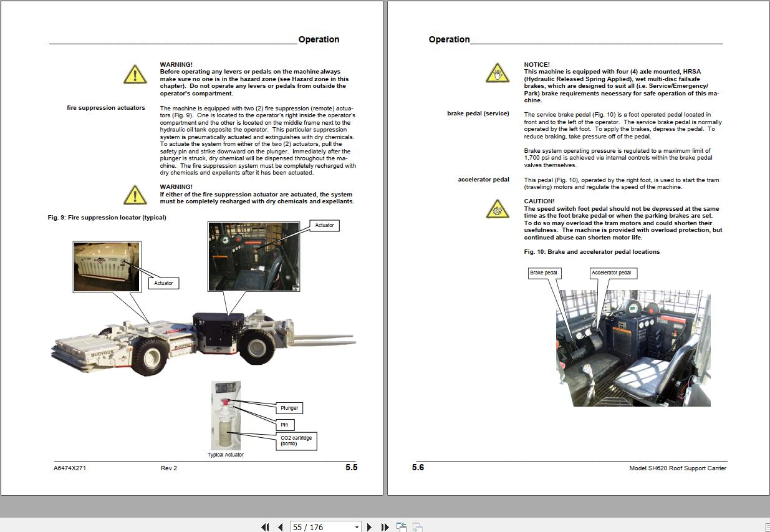Jump to the first page icon
770x532 pixels.
265,527
